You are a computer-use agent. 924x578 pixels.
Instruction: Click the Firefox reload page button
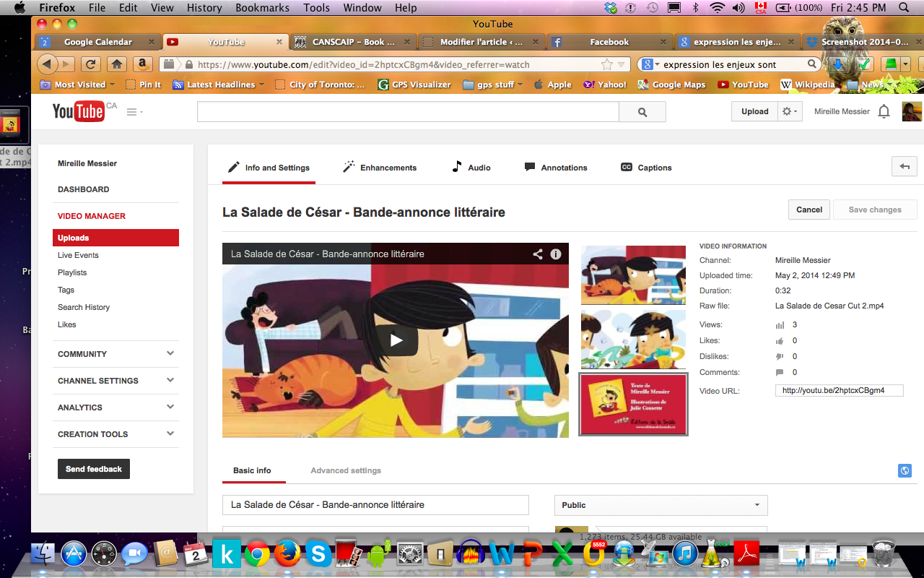tap(90, 64)
